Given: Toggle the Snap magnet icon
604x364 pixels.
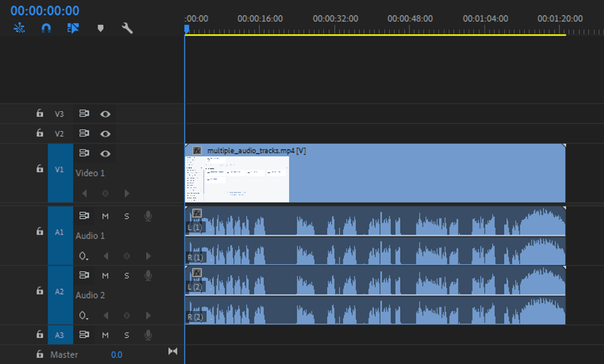Looking at the screenshot, I should pyautogui.click(x=46, y=28).
